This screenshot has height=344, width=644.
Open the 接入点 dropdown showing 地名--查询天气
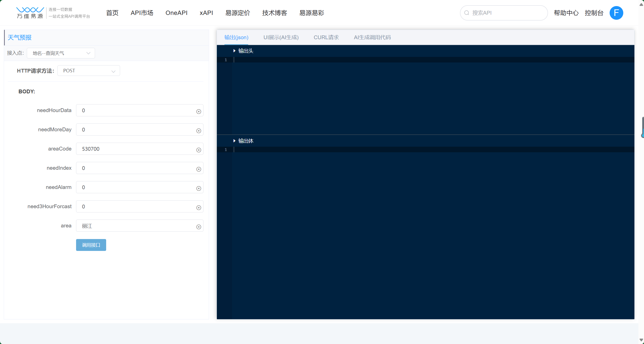(x=61, y=53)
